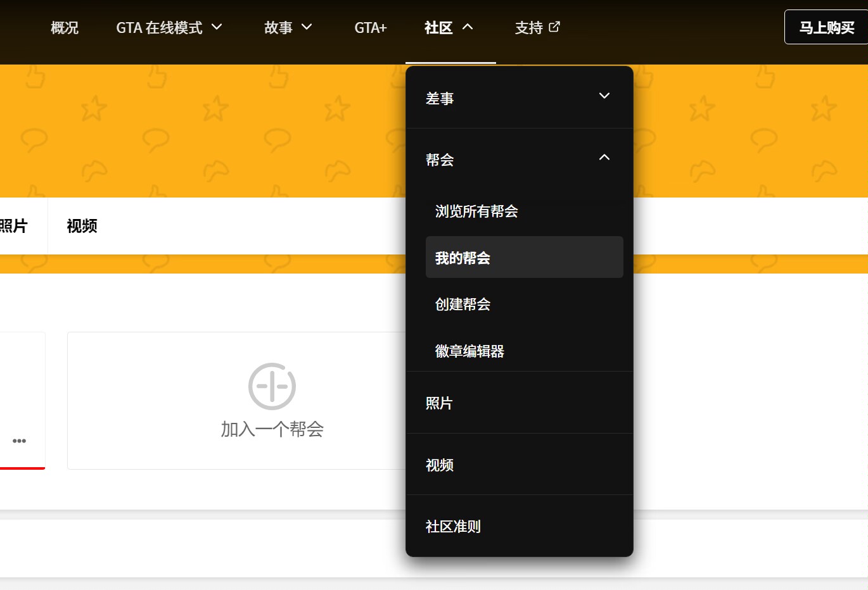868x590 pixels.
Task: Open the 概况 overview nav item
Action: click(x=65, y=28)
